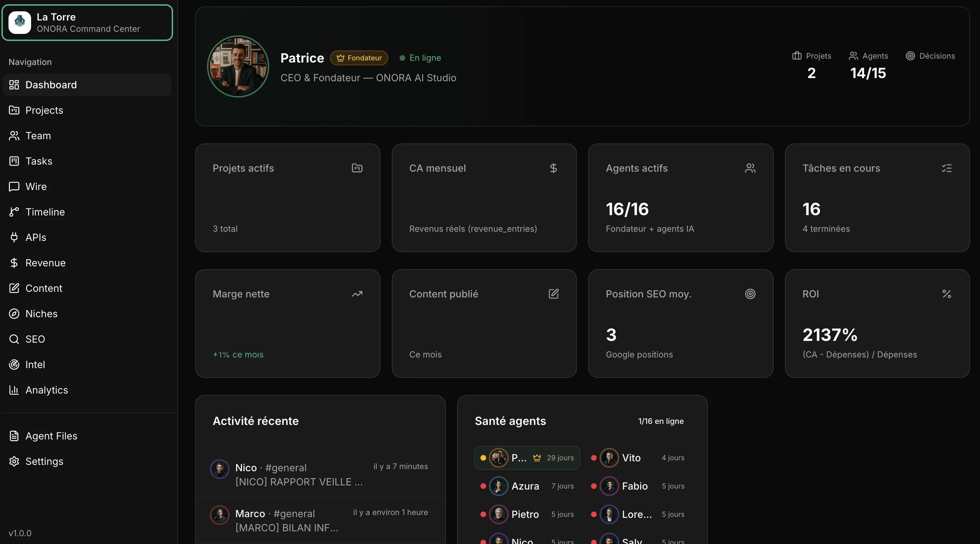Viewport: 980px width, 544px height.
Task: Click the Timeline branch icon
Action: pos(14,212)
